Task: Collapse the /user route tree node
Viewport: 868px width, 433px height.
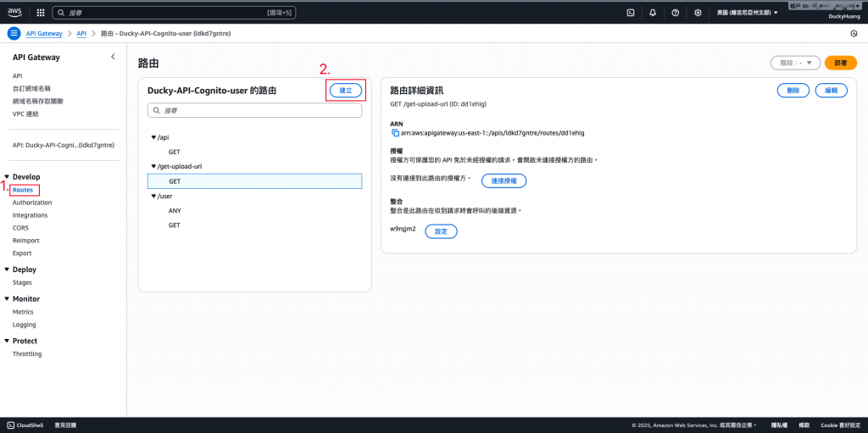Action: pos(154,196)
